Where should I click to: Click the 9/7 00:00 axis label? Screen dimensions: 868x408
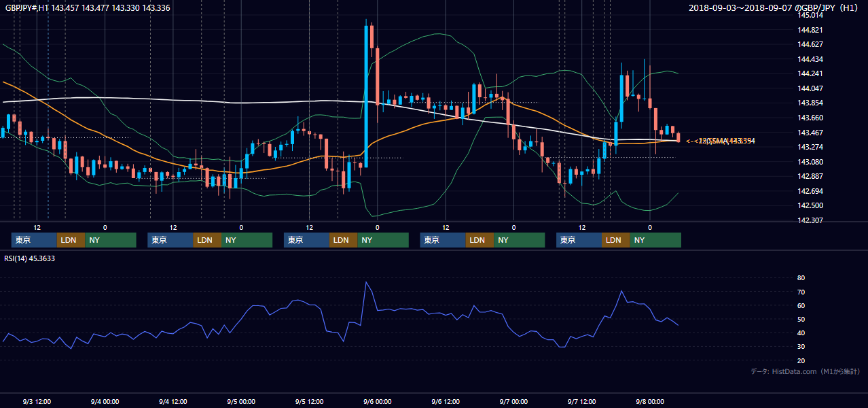click(513, 401)
